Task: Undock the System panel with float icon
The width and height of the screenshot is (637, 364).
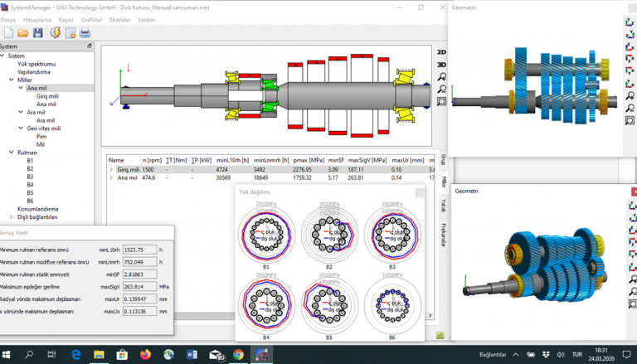Action: [90, 46]
